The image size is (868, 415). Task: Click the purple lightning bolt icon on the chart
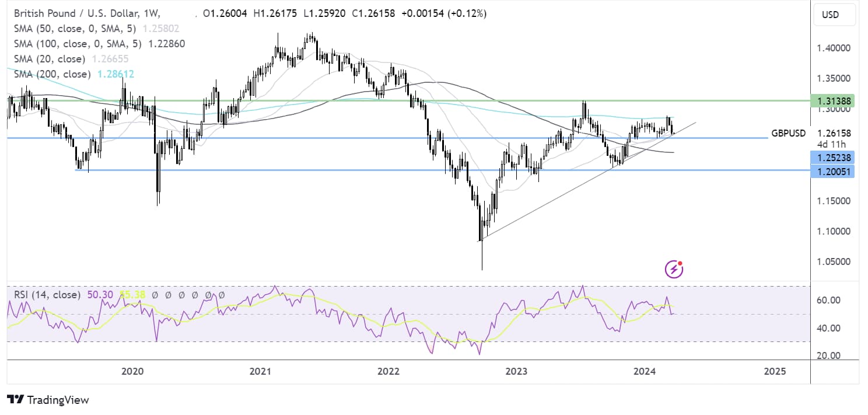coord(674,269)
